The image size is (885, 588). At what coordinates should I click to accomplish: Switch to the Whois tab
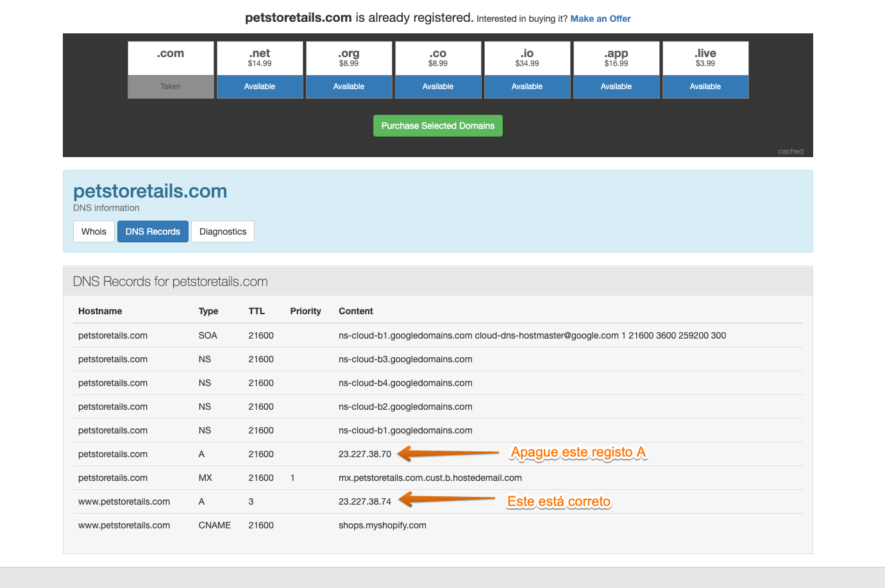94,231
